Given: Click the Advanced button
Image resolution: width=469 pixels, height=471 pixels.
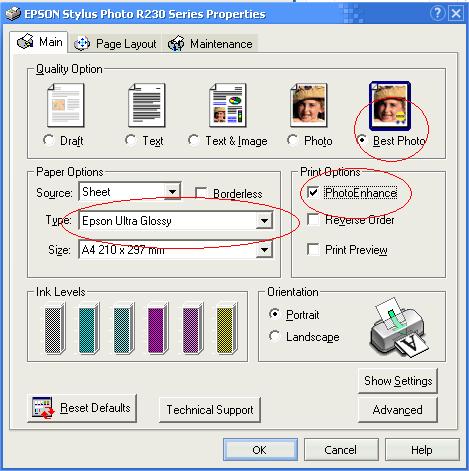Looking at the screenshot, I should [397, 410].
